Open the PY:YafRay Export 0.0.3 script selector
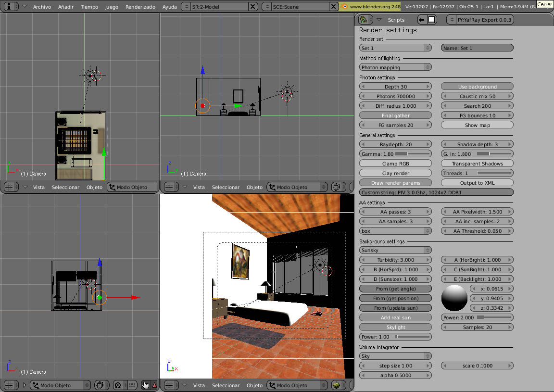The width and height of the screenshot is (554, 392). click(x=480, y=20)
